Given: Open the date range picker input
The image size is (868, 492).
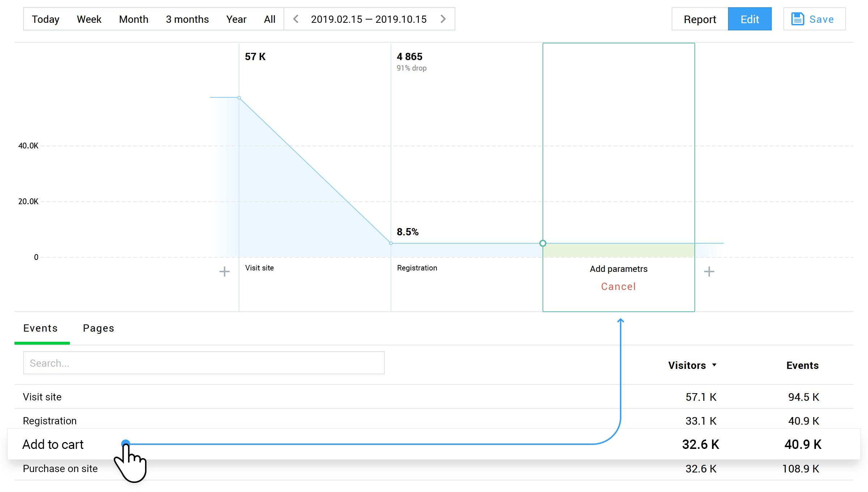Looking at the screenshot, I should (x=369, y=20).
